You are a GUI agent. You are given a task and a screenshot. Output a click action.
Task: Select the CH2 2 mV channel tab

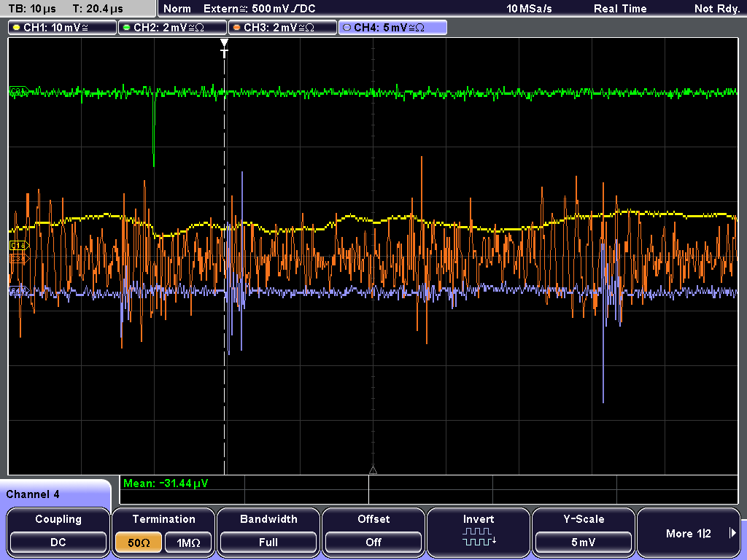[172, 28]
